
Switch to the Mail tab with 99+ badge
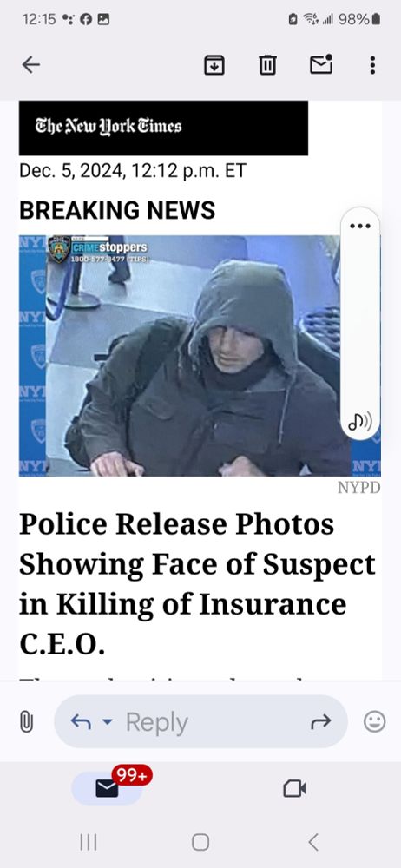coord(107,788)
